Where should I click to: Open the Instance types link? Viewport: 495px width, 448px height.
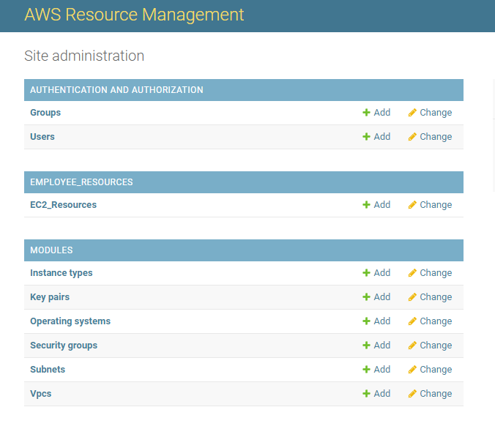62,273
